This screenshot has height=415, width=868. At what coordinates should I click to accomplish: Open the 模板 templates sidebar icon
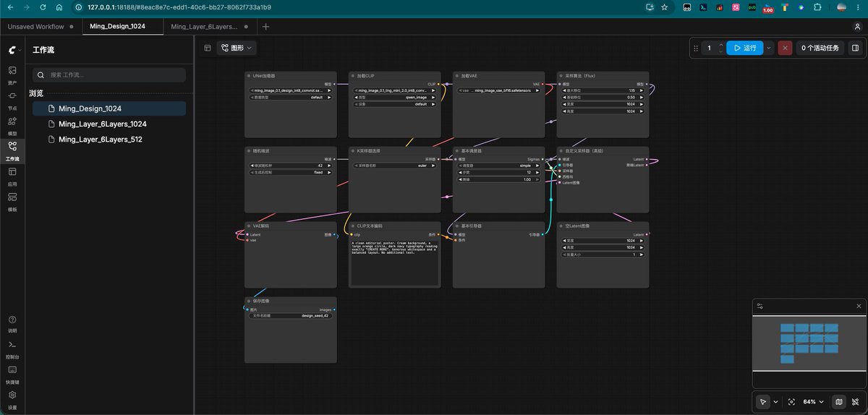coord(12,200)
